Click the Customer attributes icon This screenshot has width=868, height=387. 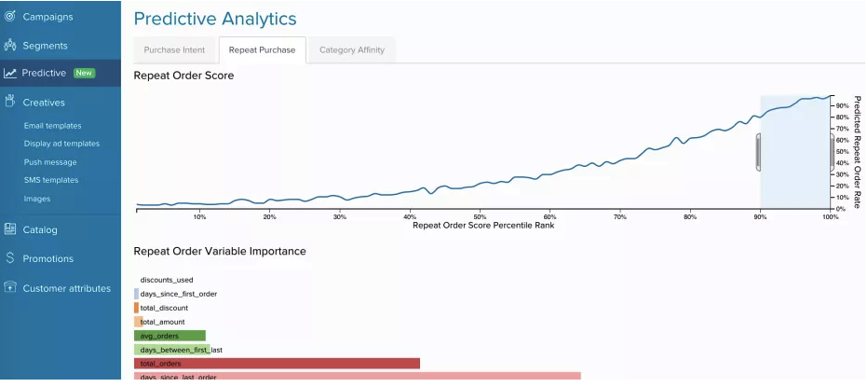pos(10,288)
